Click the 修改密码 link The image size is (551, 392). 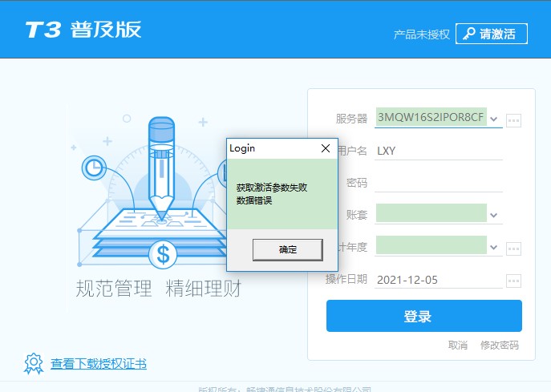tap(500, 346)
